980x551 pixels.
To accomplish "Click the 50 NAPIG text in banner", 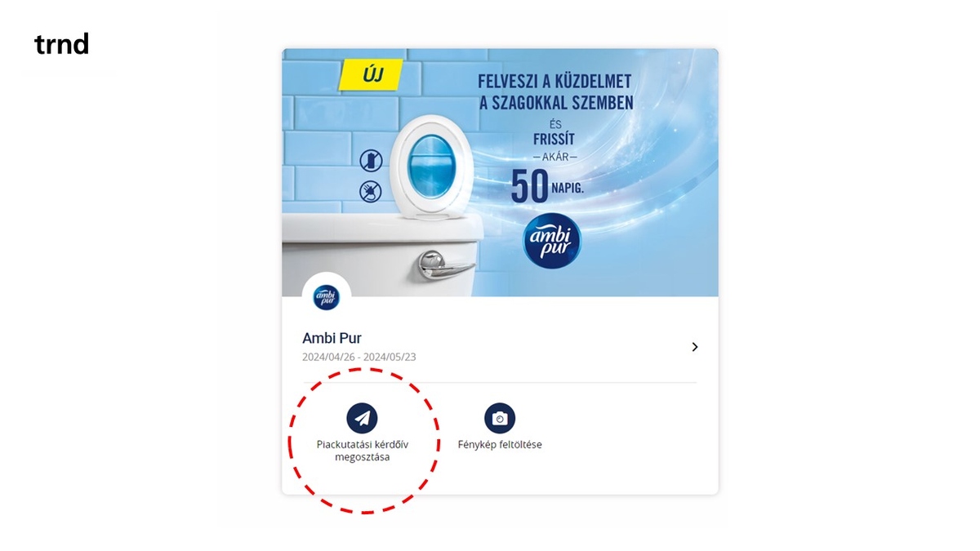I will (x=547, y=186).
